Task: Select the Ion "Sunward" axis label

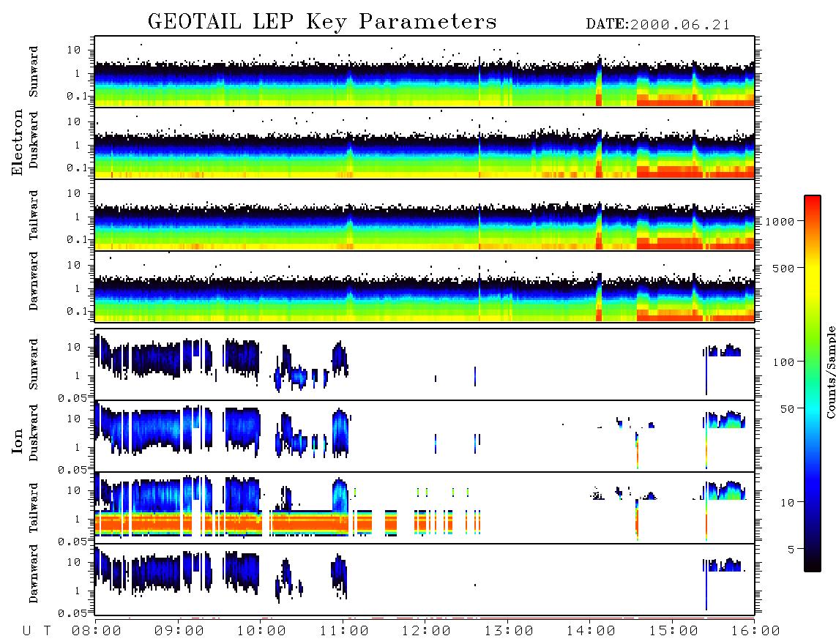Action: [x=34, y=364]
